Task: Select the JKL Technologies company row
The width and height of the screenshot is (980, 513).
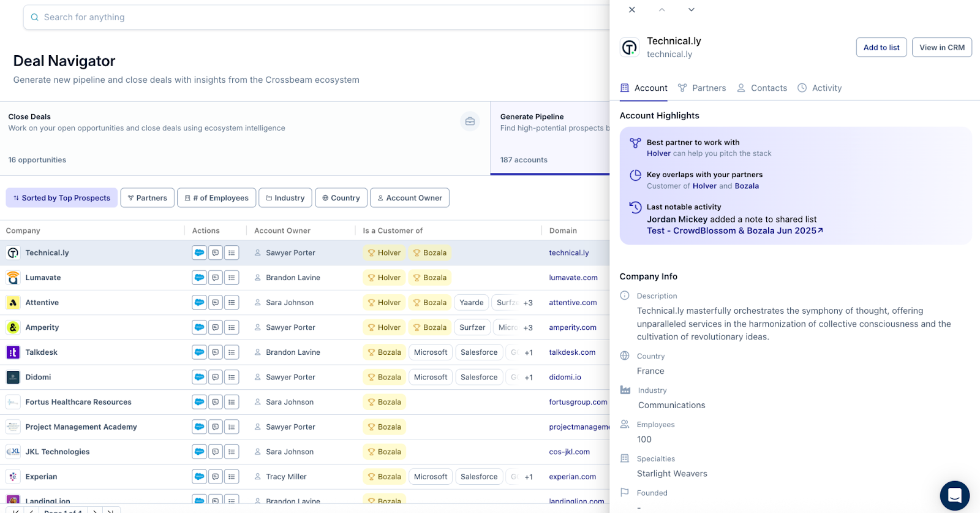Action: 304,452
